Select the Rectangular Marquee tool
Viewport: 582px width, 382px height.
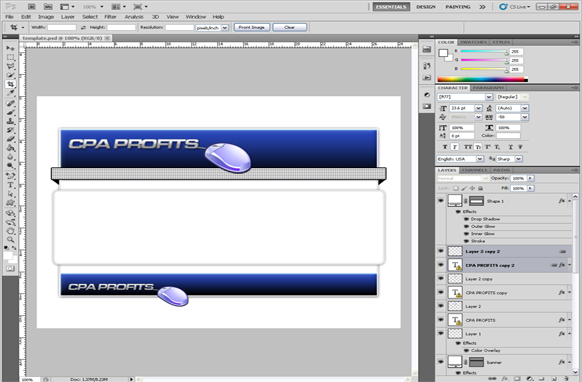pyautogui.click(x=10, y=57)
